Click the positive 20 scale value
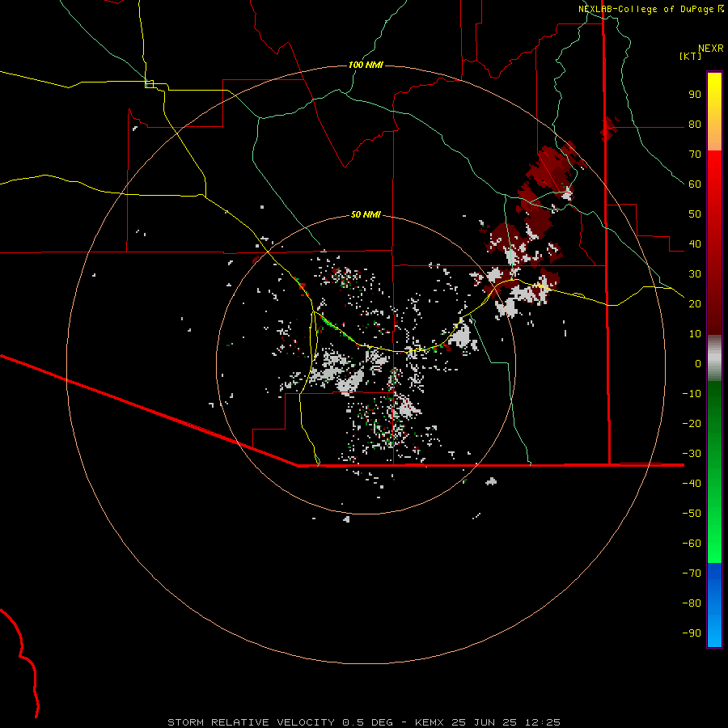The height and width of the screenshot is (728, 728). [x=695, y=303]
